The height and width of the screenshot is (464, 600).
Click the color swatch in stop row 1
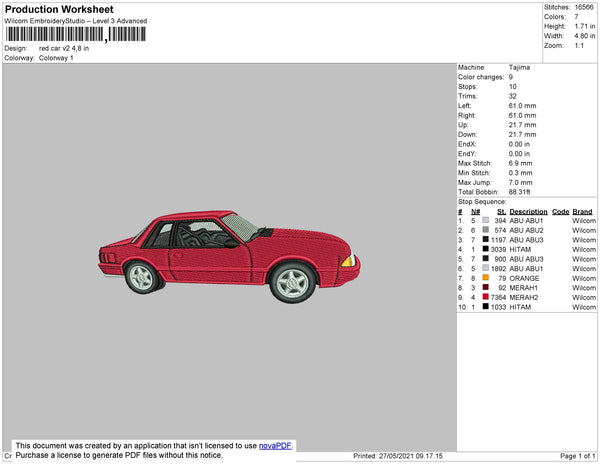(x=485, y=221)
